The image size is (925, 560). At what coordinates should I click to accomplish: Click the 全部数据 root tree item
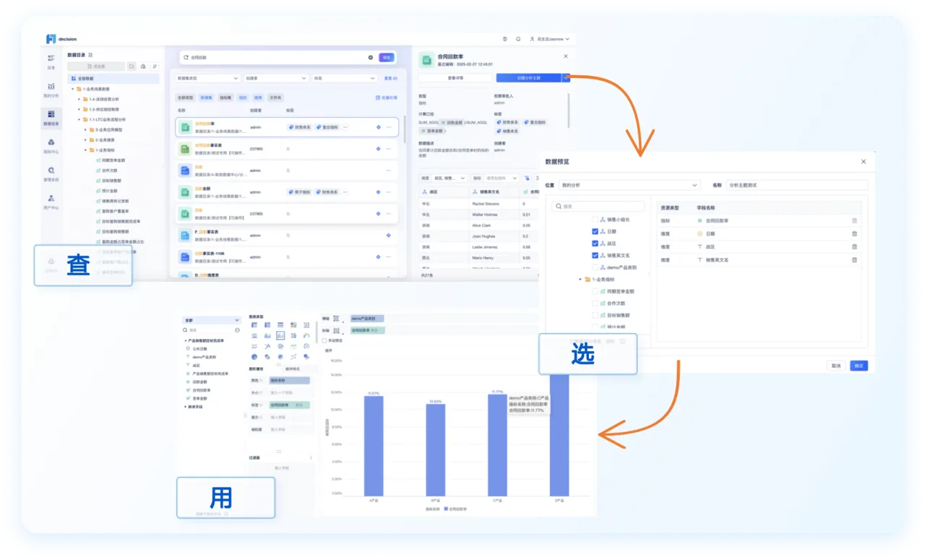click(x=113, y=79)
